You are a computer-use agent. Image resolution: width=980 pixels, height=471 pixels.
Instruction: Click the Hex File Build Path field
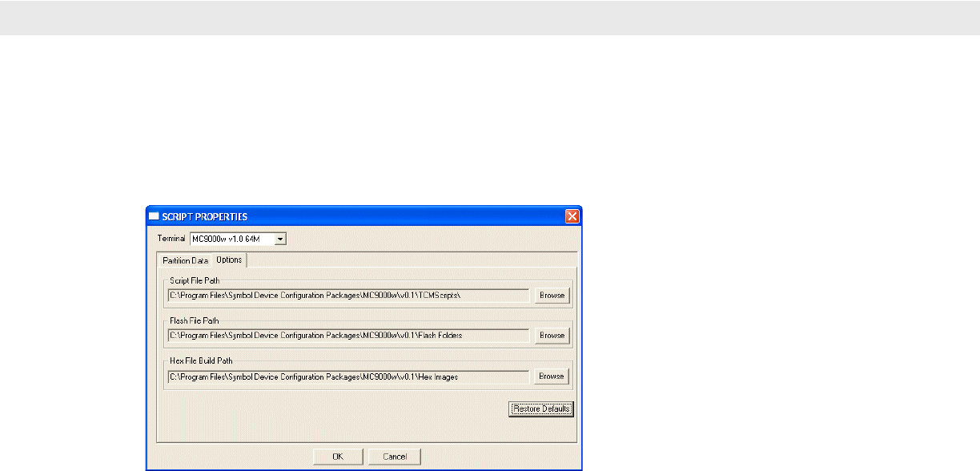coord(348,376)
